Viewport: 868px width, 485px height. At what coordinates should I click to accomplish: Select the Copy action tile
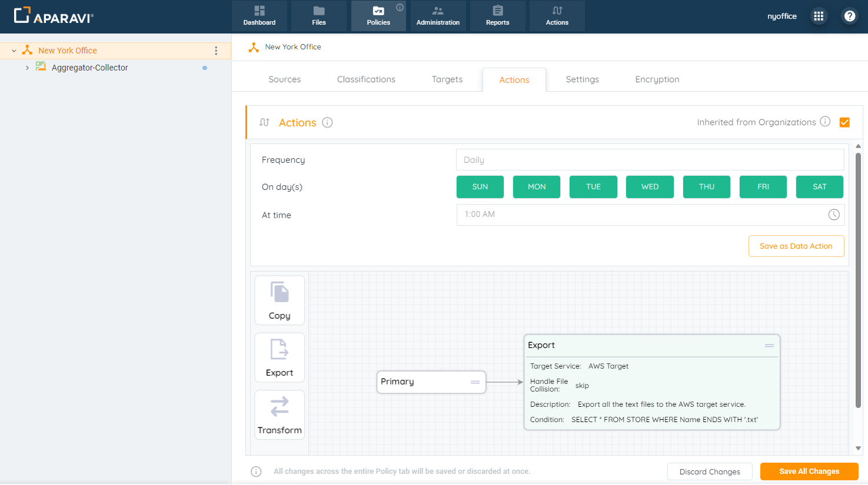coord(280,300)
